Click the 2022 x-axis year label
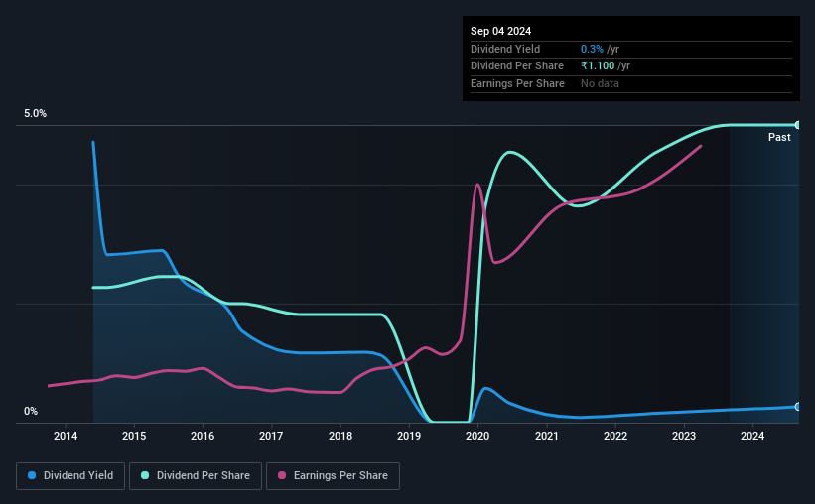Viewport: 815px width, 504px height. pyautogui.click(x=615, y=436)
